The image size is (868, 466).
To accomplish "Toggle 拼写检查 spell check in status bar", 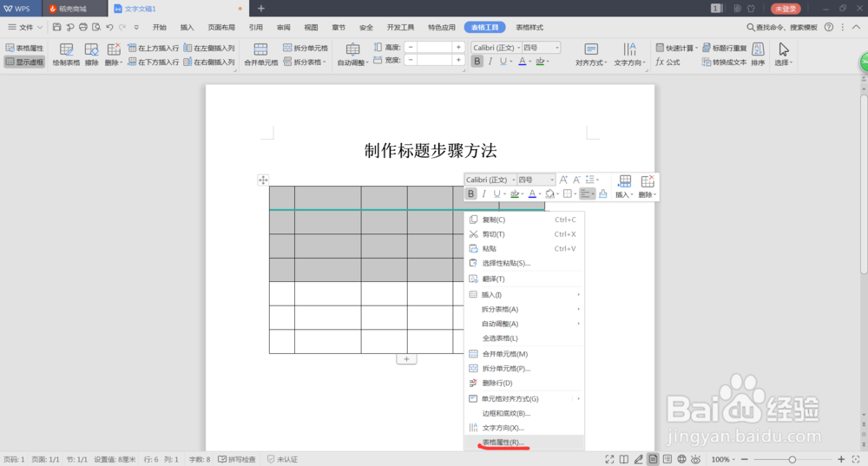I will [237, 459].
